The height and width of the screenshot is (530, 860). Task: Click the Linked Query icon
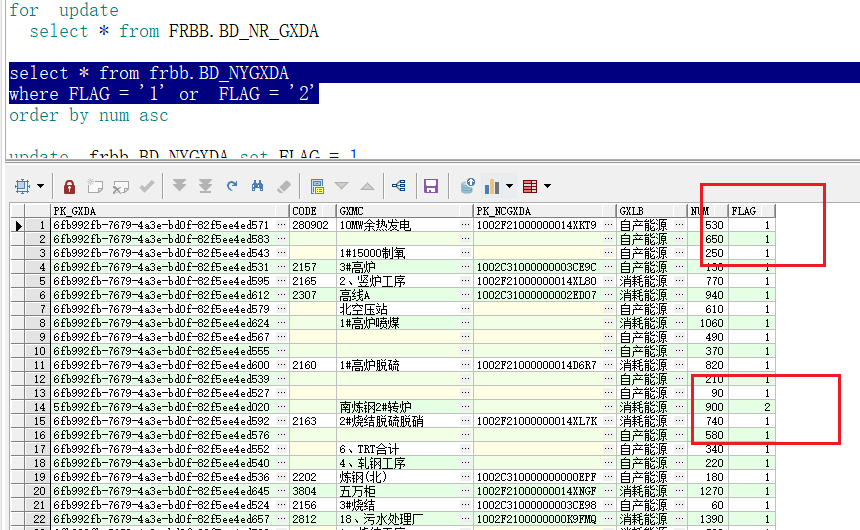(399, 186)
